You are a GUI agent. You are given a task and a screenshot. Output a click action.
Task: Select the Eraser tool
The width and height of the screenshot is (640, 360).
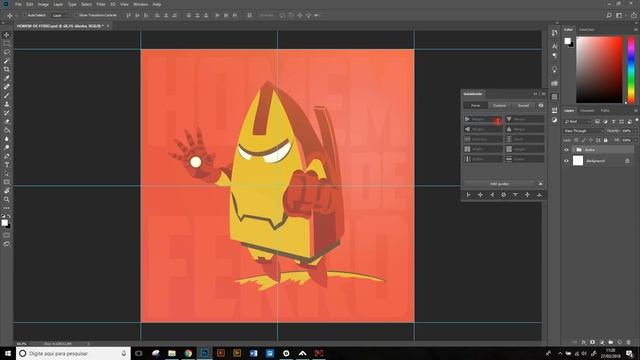(x=7, y=121)
